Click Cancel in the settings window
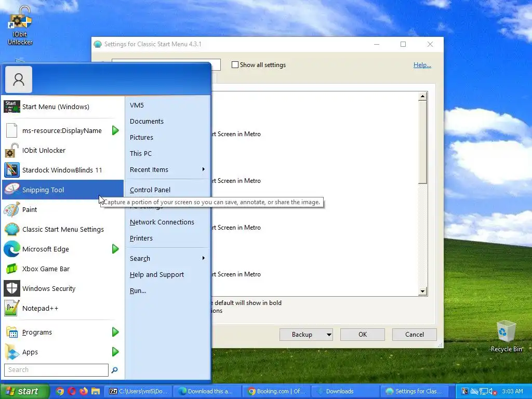Image resolution: width=532 pixels, height=399 pixels. [x=414, y=335]
